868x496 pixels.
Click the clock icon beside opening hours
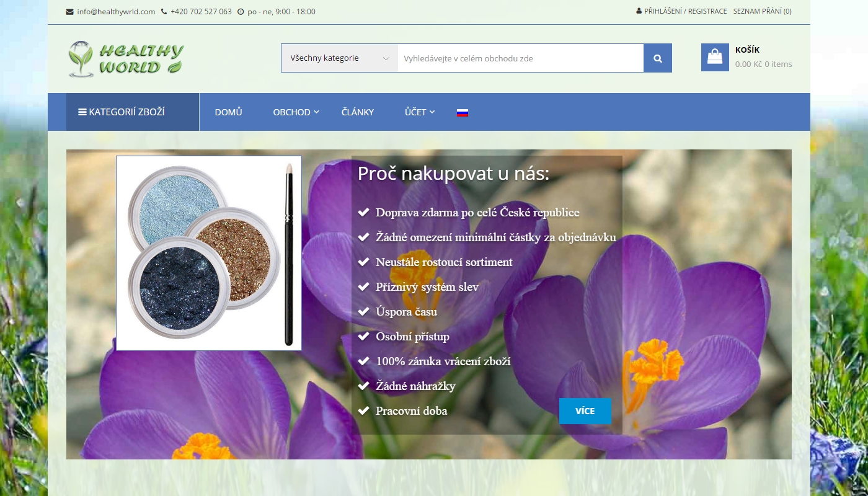pos(241,11)
